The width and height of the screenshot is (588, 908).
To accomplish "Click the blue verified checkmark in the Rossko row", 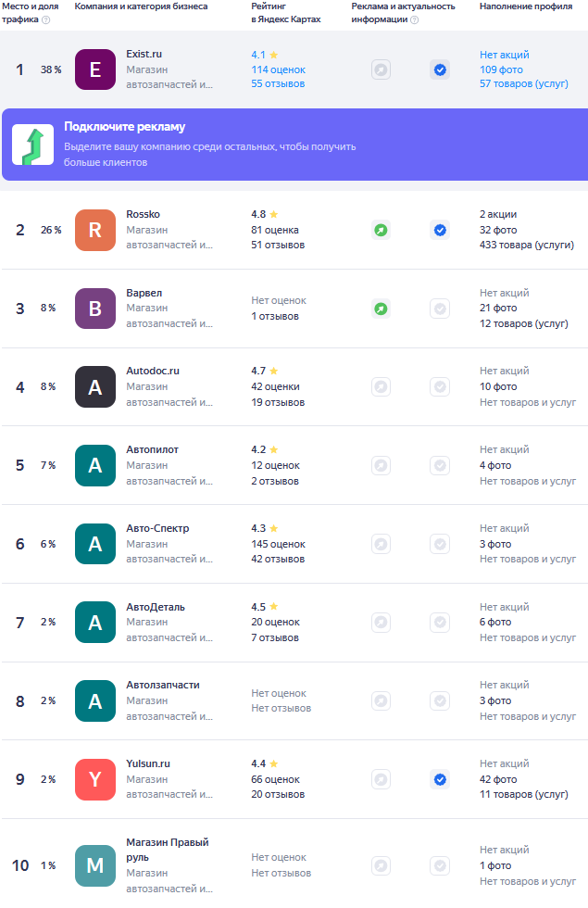I will pyautogui.click(x=440, y=230).
